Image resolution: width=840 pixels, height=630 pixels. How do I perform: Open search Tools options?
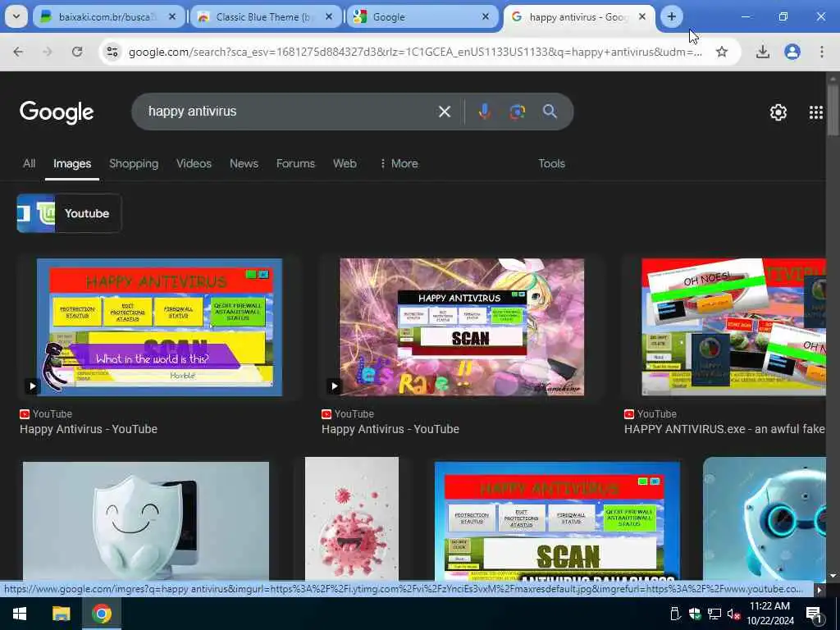pos(551,163)
